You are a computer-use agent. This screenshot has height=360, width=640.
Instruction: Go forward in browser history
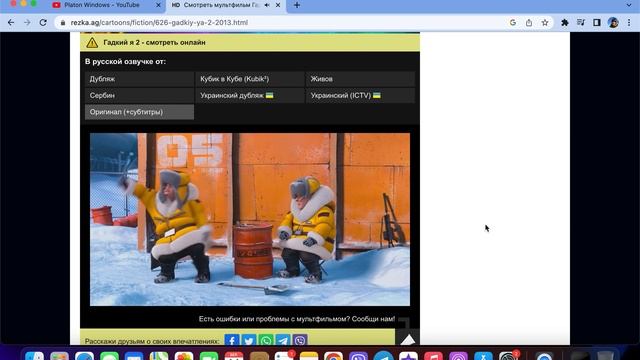click(27, 23)
